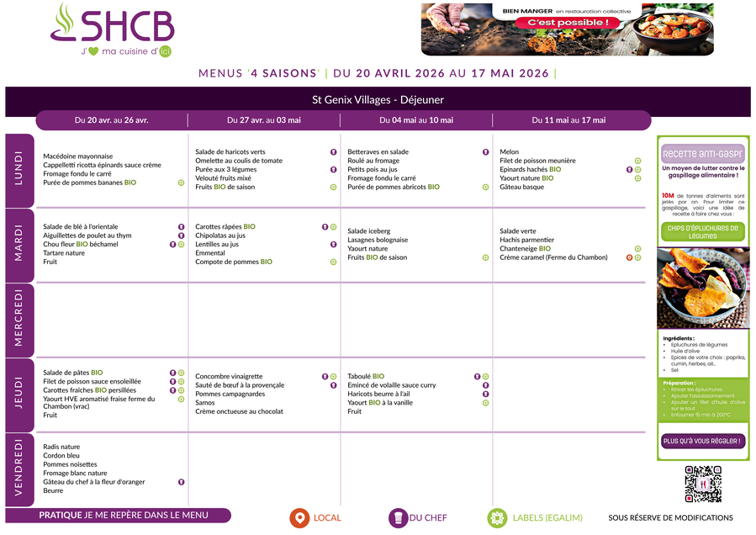Click the purple Du Chef hat legend icon
Screen dimensions: 756x535
pyautogui.click(x=398, y=518)
